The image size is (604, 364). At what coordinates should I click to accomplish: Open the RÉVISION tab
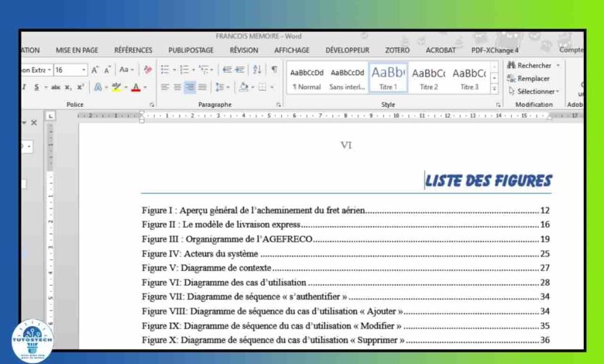pyautogui.click(x=244, y=50)
